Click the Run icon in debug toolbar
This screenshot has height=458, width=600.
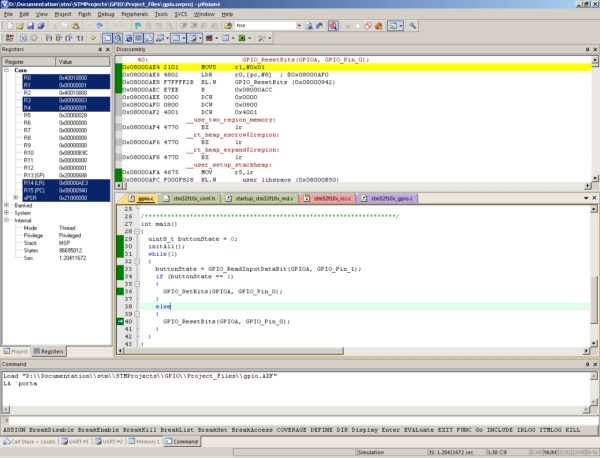(24, 38)
